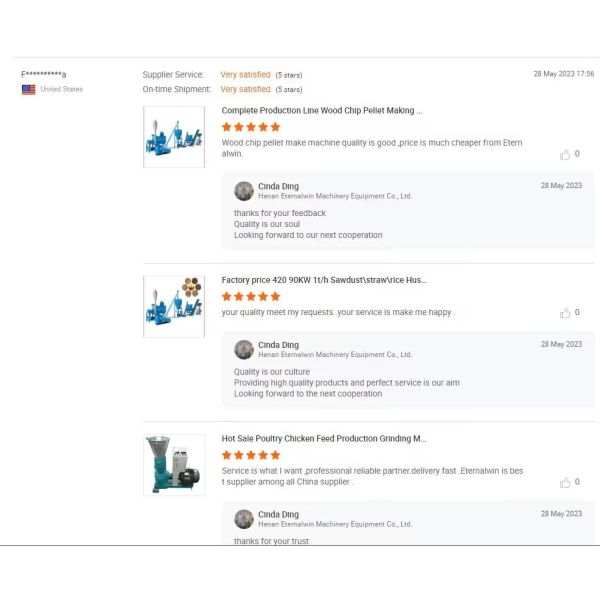Viewport: 600px width, 600px height.
Task: Click Cinda Ding's avatar in third reply
Action: coord(244,519)
